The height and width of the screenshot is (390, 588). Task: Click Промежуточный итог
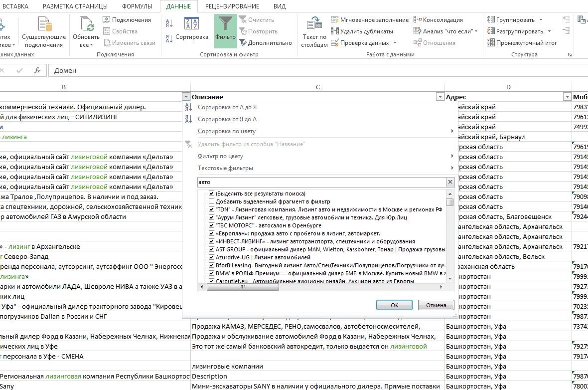522,43
